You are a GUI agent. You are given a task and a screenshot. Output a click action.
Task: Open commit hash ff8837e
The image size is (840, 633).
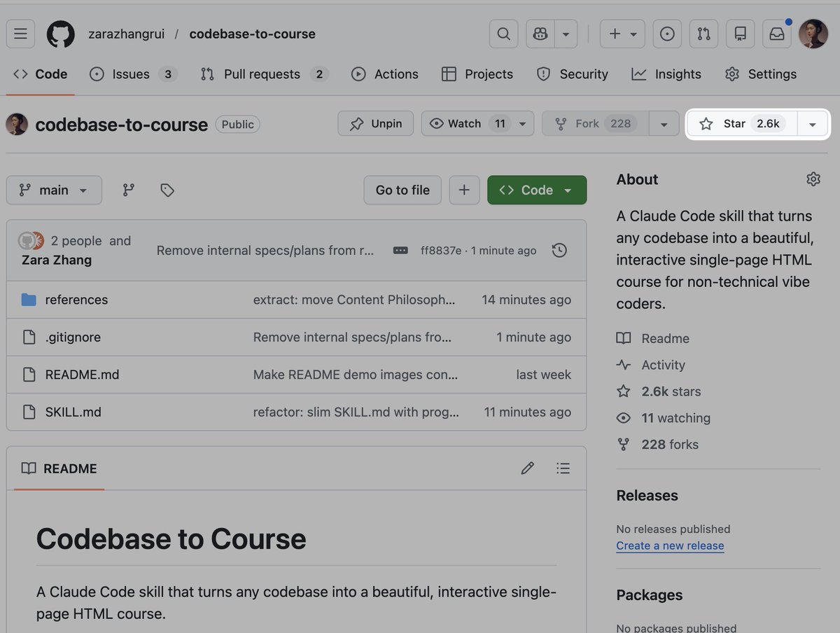pos(440,251)
